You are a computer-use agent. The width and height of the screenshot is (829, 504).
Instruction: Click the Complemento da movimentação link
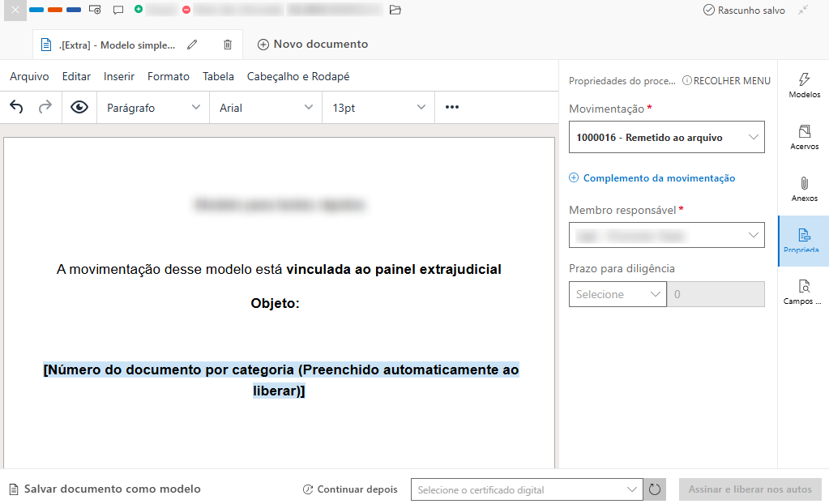coord(651,177)
